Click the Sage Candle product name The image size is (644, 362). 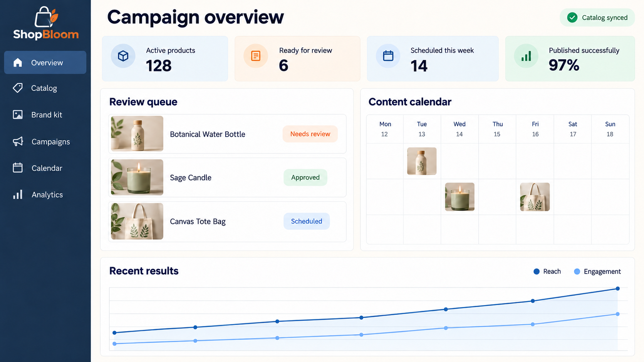click(x=191, y=178)
